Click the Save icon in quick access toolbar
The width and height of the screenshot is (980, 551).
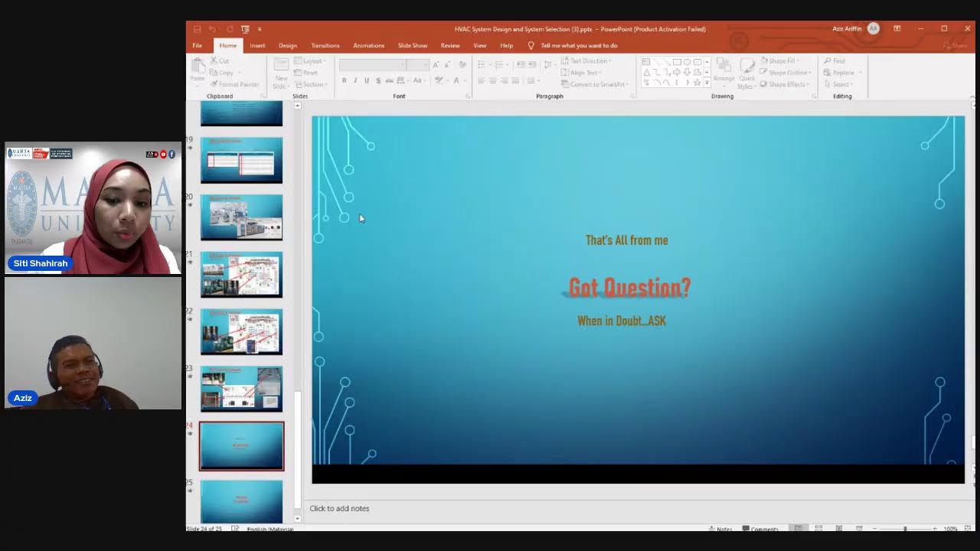pyautogui.click(x=197, y=29)
